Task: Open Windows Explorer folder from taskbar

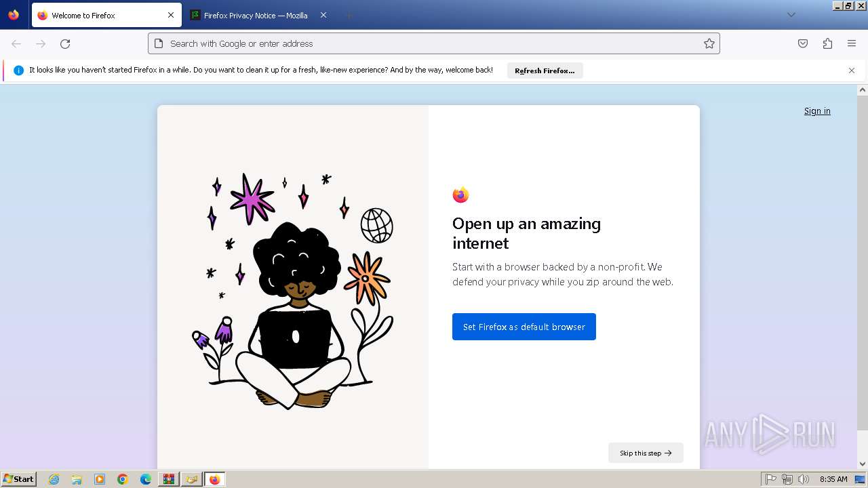Action: click(x=77, y=479)
